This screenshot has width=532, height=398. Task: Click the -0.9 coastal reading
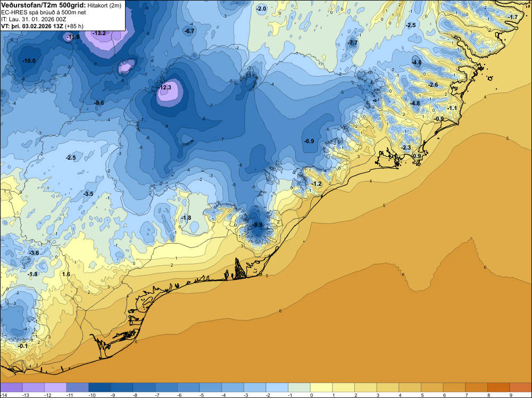coord(439,119)
